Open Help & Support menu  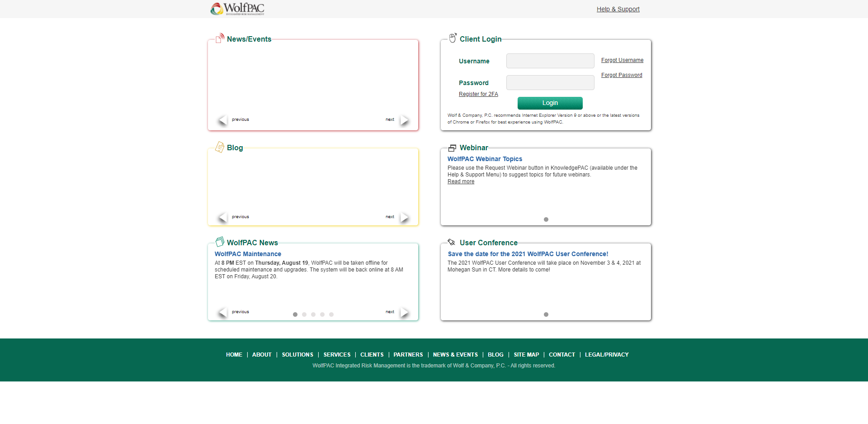pos(618,9)
